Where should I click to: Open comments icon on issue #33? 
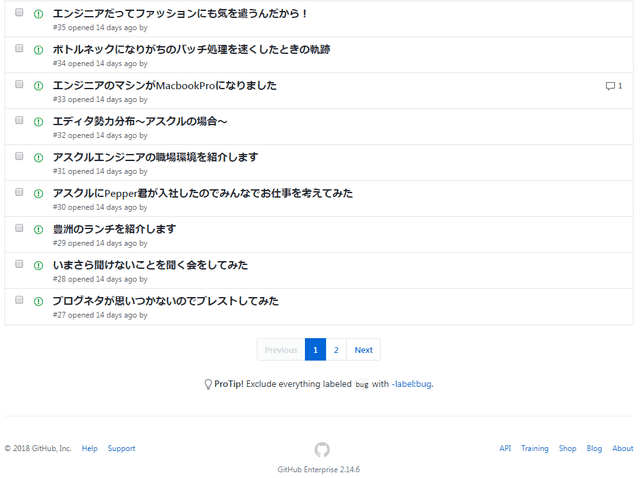pos(610,86)
